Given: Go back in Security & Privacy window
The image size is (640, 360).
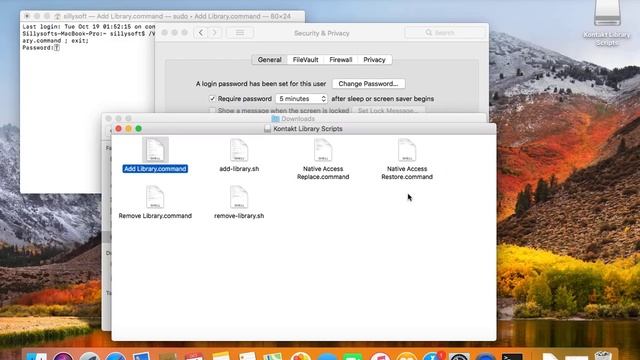Looking at the screenshot, I should pyautogui.click(x=201, y=33).
